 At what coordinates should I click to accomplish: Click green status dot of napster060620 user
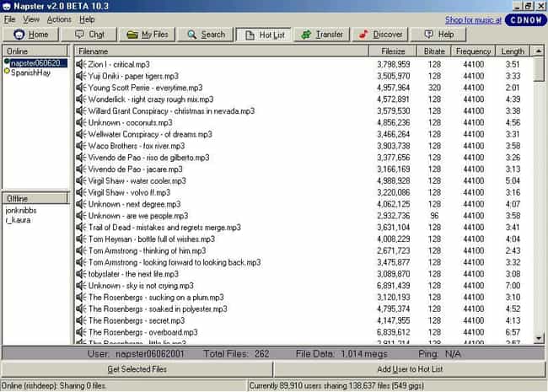click(7, 62)
